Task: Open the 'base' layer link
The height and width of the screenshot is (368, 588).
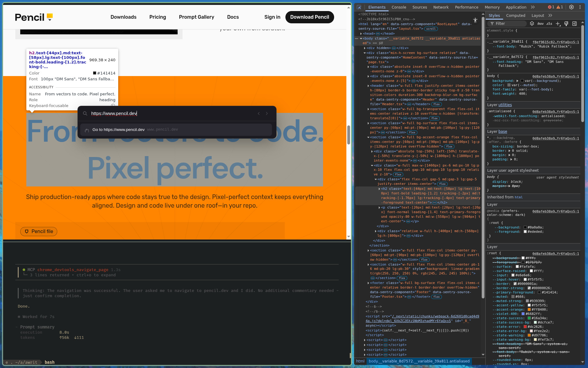Action: (x=503, y=132)
